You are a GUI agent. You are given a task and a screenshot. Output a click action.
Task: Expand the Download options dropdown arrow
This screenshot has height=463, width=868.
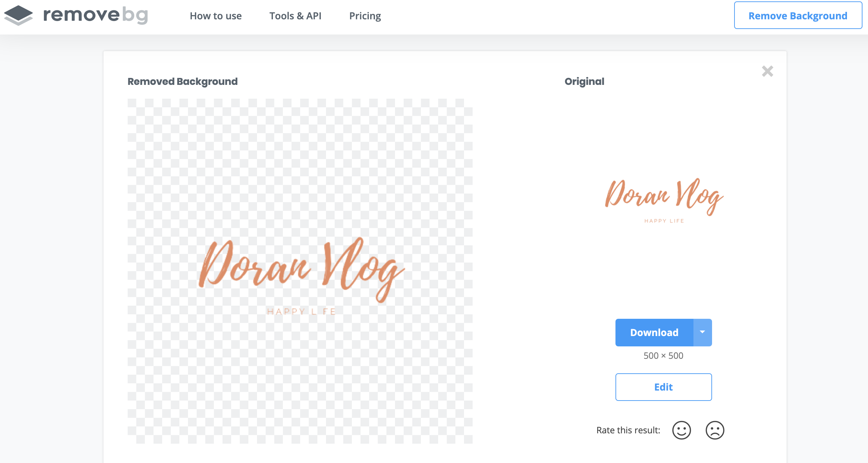pos(702,332)
